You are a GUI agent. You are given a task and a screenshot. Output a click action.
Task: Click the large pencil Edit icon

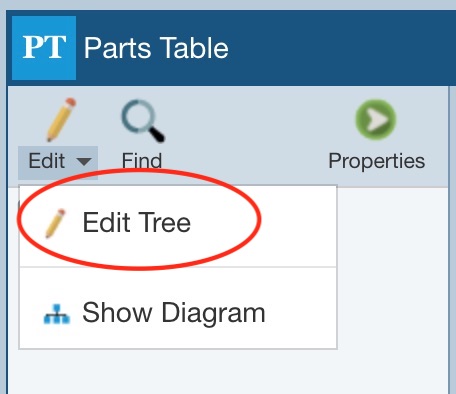(61, 119)
